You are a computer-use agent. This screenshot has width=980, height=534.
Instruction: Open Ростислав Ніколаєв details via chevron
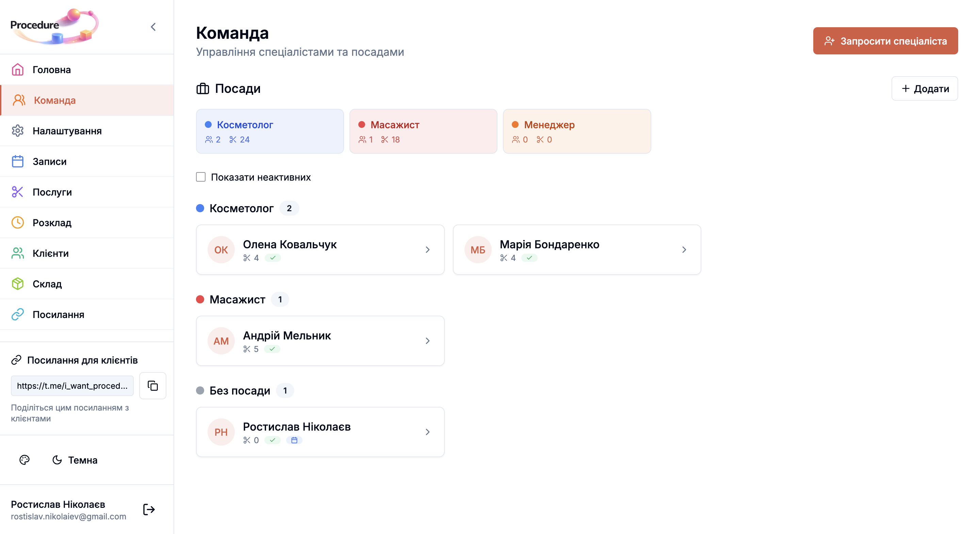pyautogui.click(x=428, y=432)
